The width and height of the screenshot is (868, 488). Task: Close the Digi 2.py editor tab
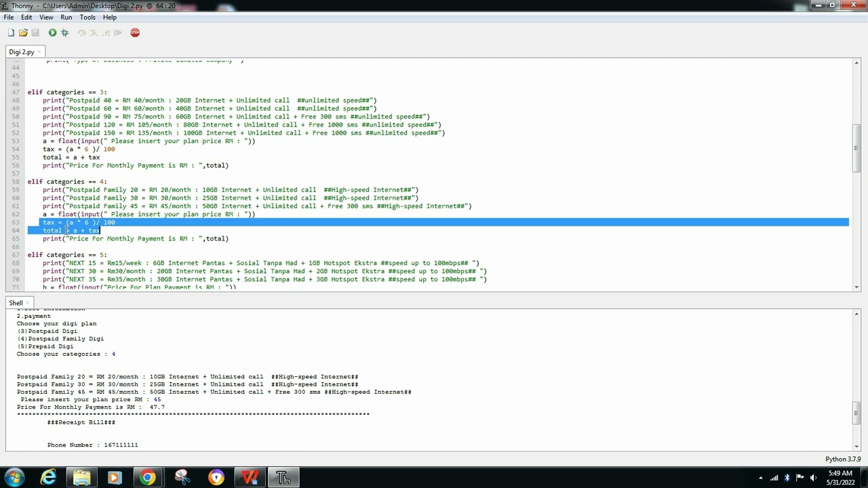39,52
